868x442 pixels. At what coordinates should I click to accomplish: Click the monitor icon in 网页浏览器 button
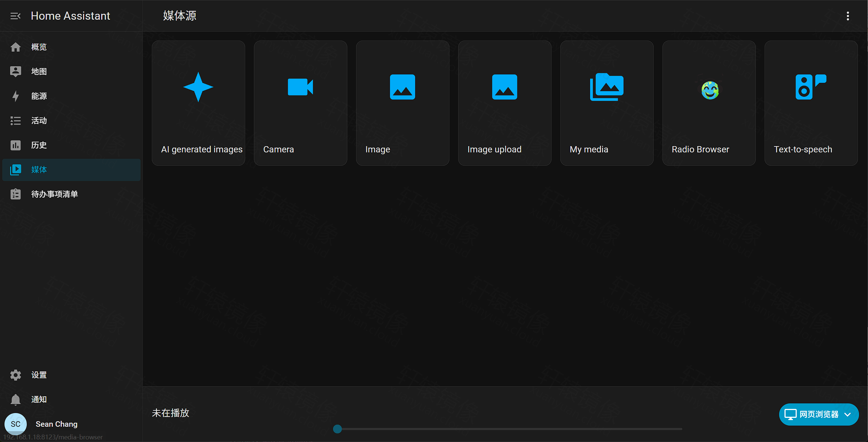(790, 414)
